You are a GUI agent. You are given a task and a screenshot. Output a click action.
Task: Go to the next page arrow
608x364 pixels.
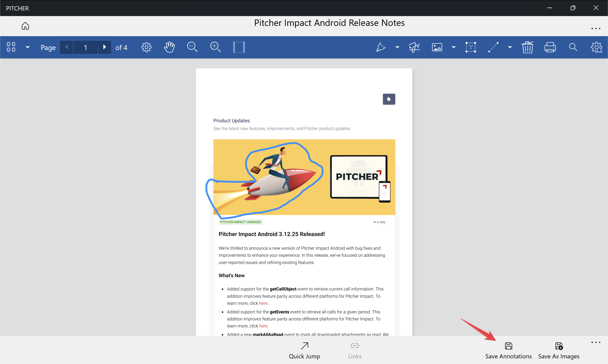click(105, 47)
